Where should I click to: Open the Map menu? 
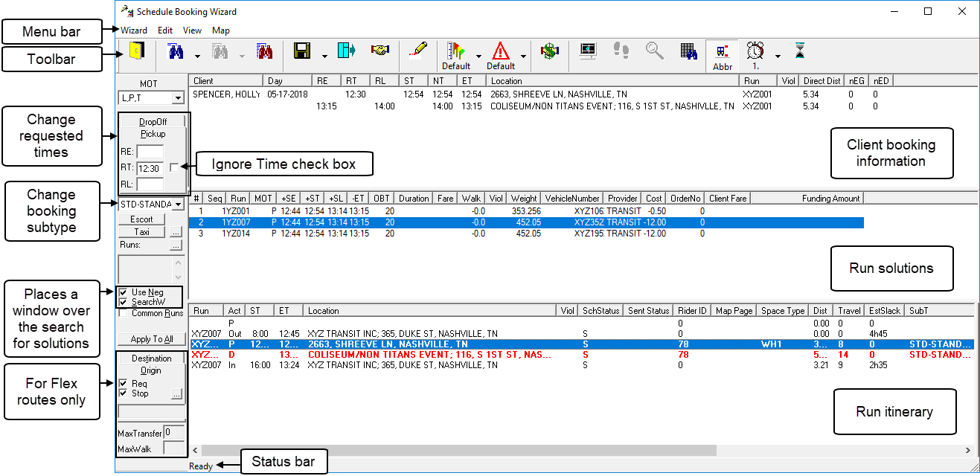pos(220,30)
